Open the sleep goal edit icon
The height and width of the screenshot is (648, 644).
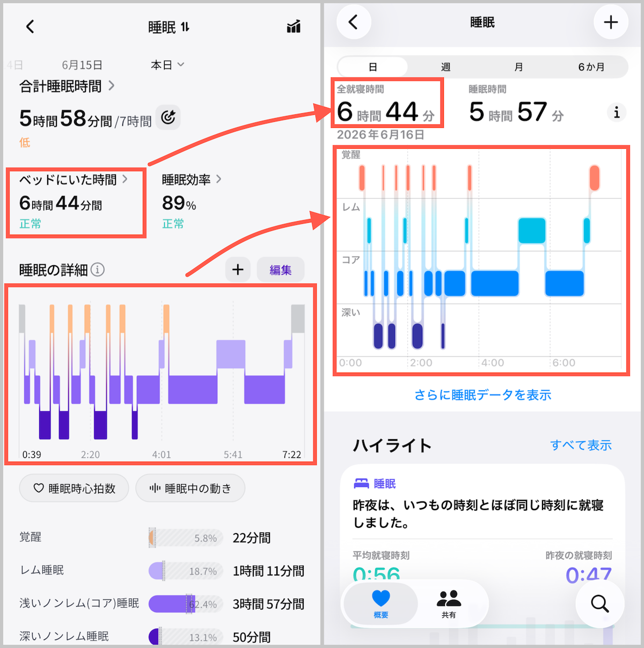(x=168, y=117)
